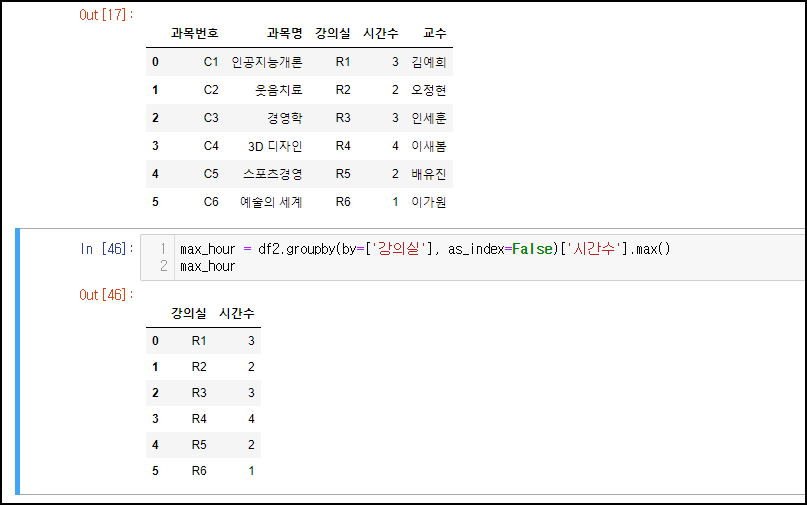Click course number C2
The width and height of the screenshot is (807, 505).
click(211, 90)
